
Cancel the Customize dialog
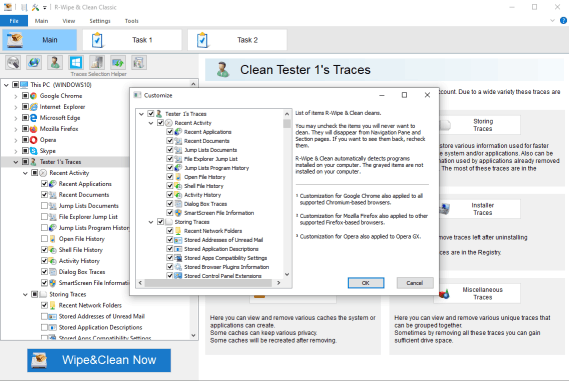pyautogui.click(x=415, y=283)
